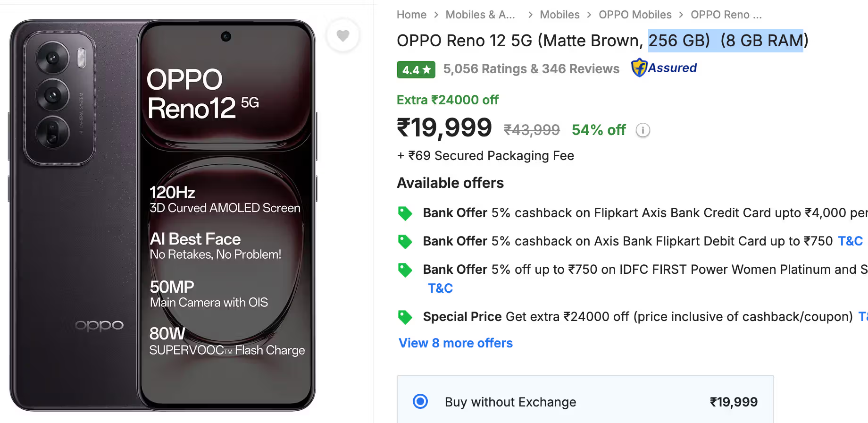
Task: Go to Mobiles & Accessories breadcrumb
Action: pos(480,15)
